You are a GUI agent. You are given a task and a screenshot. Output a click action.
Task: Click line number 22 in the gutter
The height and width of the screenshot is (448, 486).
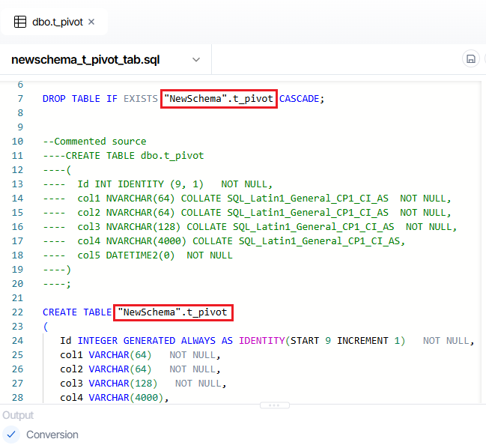pos(18,312)
